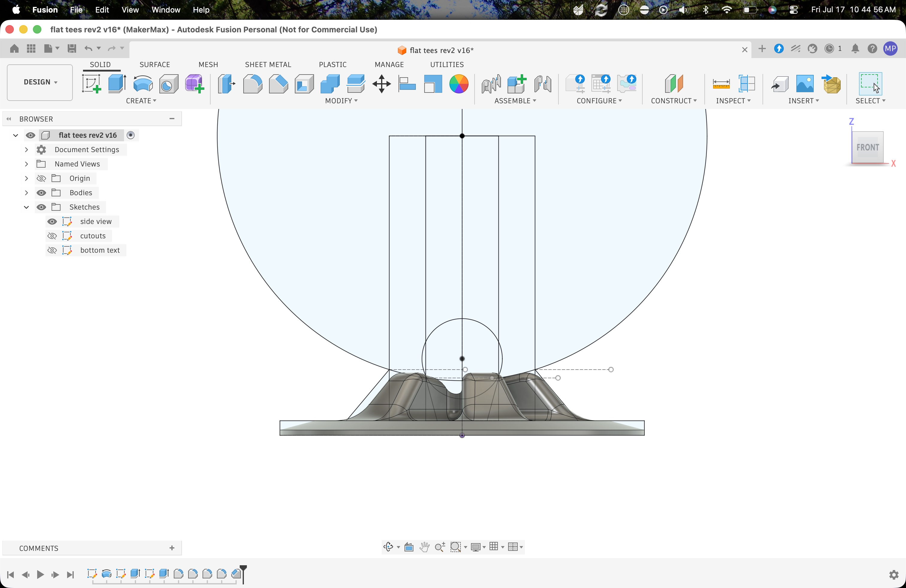
Task: Hide the Bodies folder
Action: [x=41, y=193]
